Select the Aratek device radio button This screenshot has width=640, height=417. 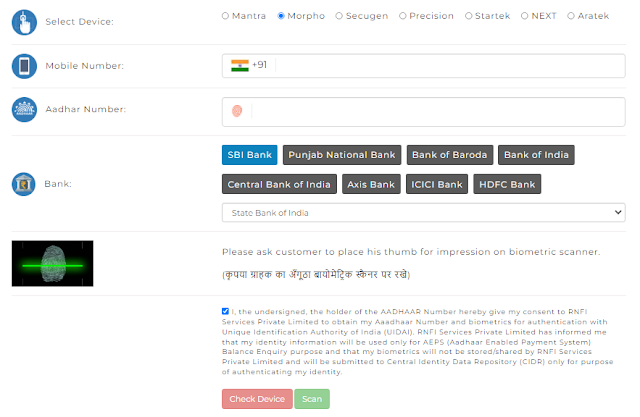pos(571,16)
